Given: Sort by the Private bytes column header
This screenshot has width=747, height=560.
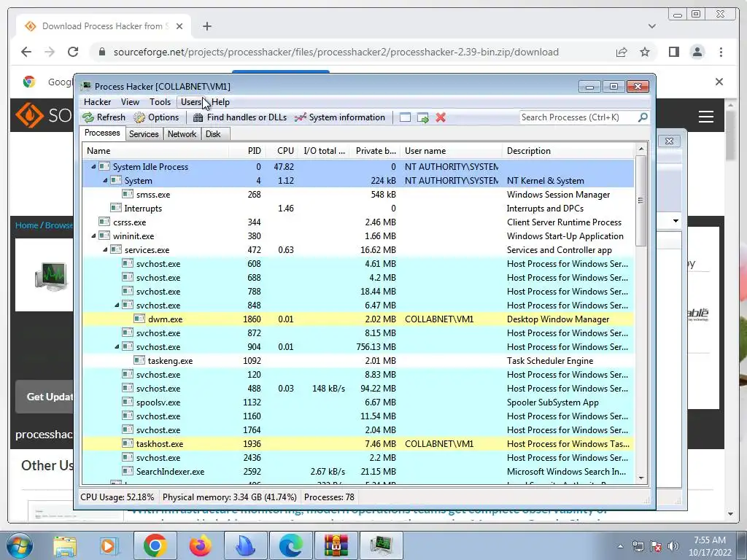Looking at the screenshot, I should tap(376, 151).
